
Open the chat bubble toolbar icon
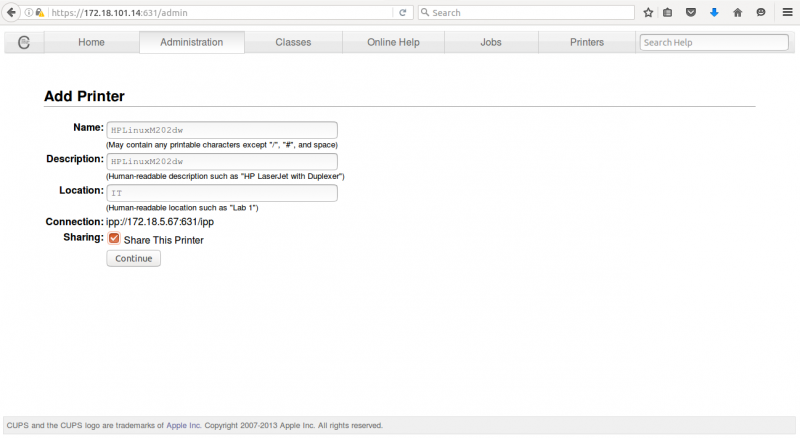[761, 13]
